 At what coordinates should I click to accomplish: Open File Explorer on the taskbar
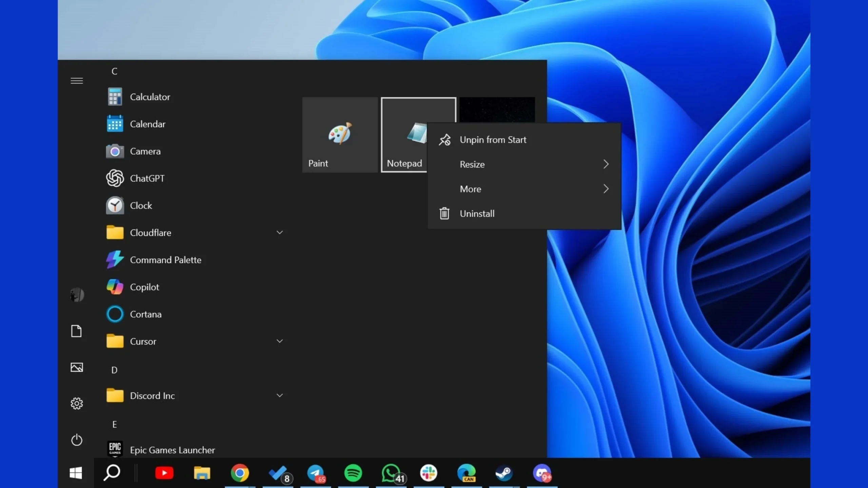pos(202,473)
